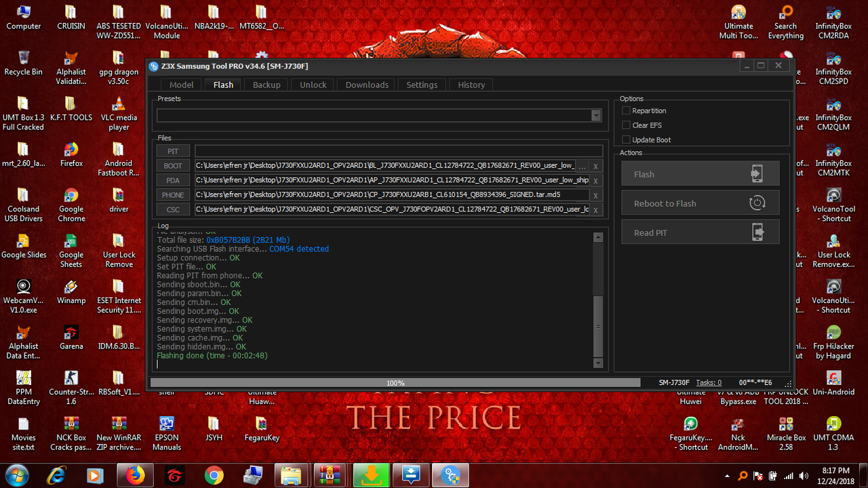This screenshot has width=868, height=488.
Task: Clear the PDA file path
Action: (596, 180)
